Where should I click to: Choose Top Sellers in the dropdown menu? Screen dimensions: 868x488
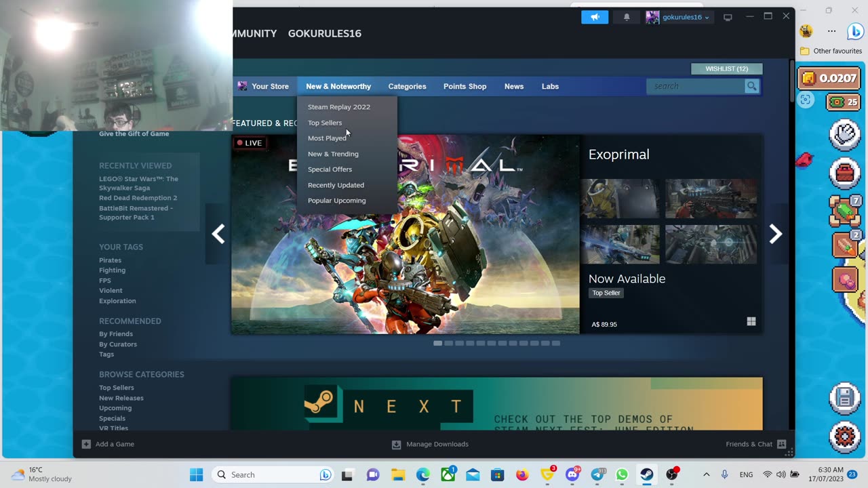[325, 123]
